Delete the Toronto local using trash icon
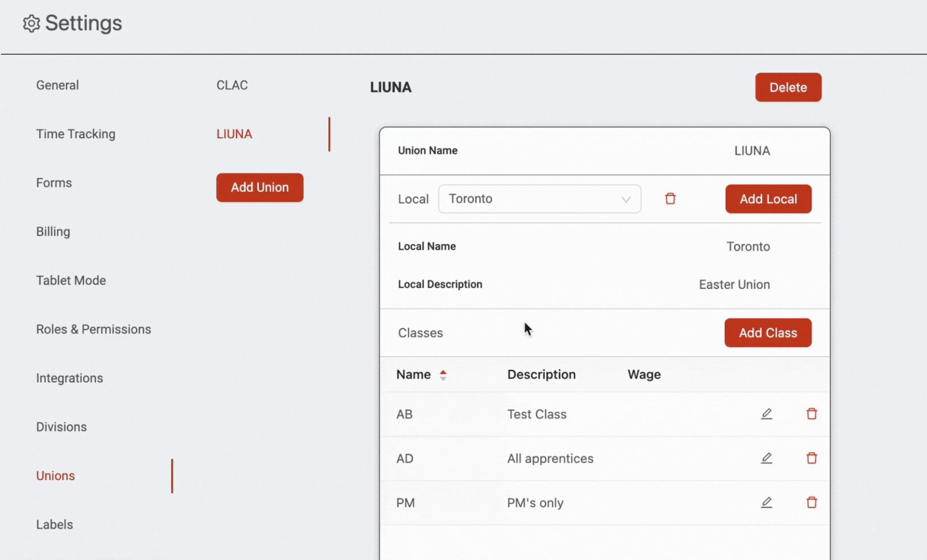927x560 pixels. tap(670, 199)
